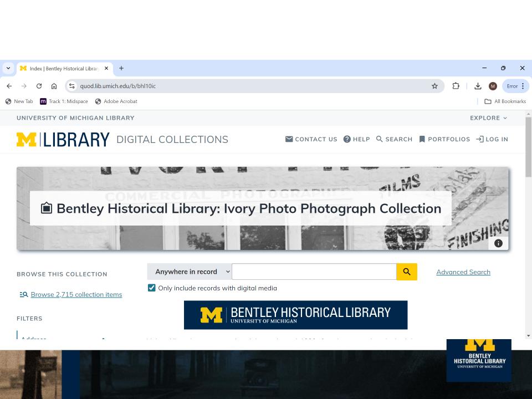Open the Extensions puzzle icon
This screenshot has width=532, height=399.
(x=456, y=86)
